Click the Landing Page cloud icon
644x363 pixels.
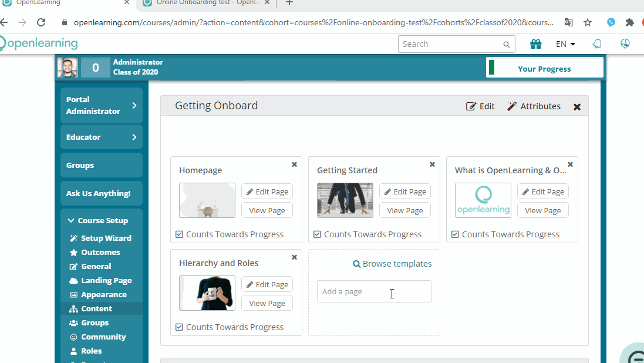73,281
